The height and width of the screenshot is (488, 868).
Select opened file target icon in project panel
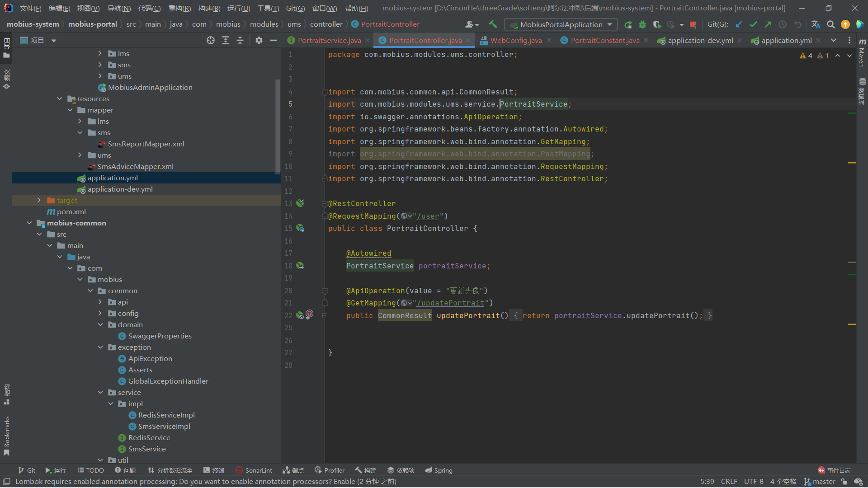[x=211, y=40]
